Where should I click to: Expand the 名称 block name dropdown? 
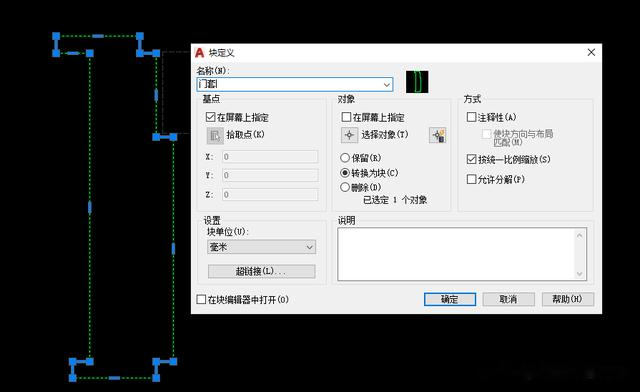(x=386, y=85)
